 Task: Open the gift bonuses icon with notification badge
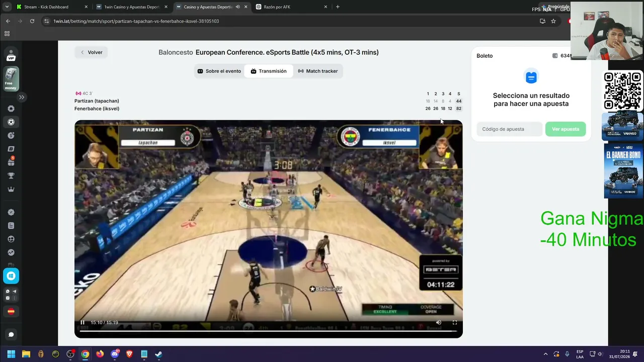(x=11, y=162)
